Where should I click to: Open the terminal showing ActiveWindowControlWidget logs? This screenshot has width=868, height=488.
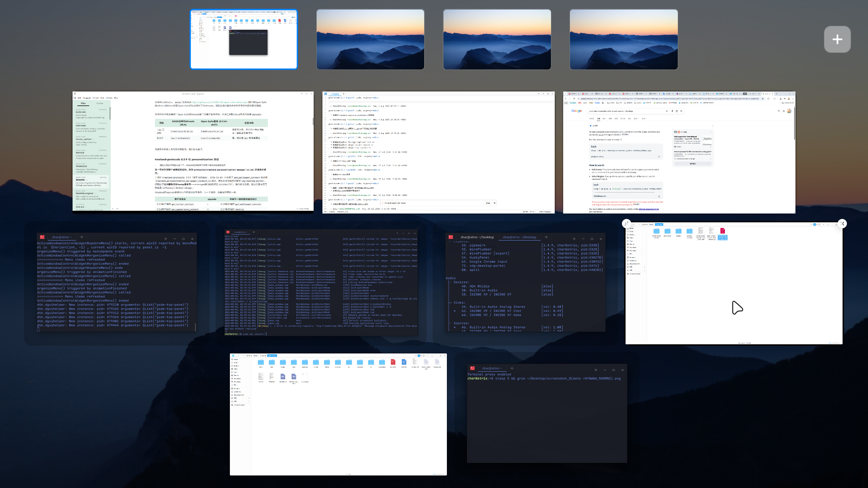[x=117, y=282]
